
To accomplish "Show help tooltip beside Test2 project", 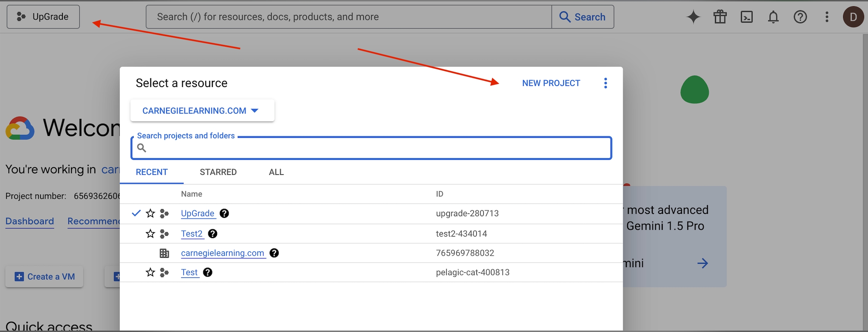I will click(x=212, y=234).
